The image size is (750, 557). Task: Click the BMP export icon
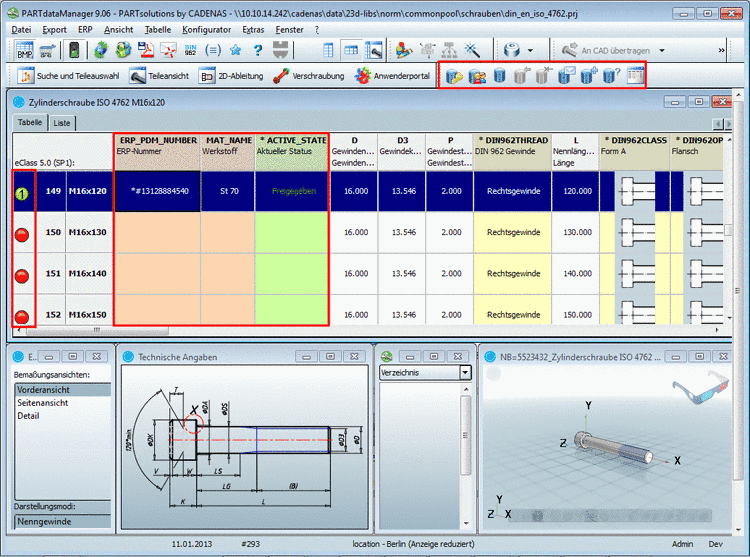tap(24, 49)
